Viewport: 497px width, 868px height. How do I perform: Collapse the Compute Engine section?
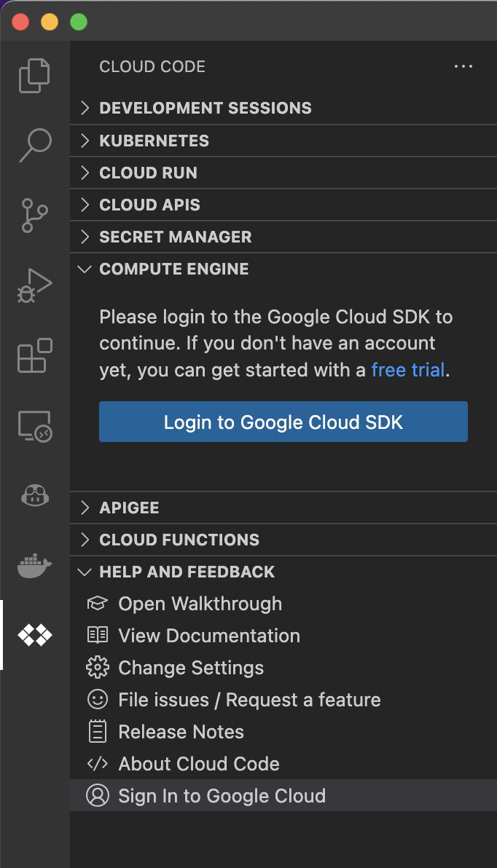point(173,269)
